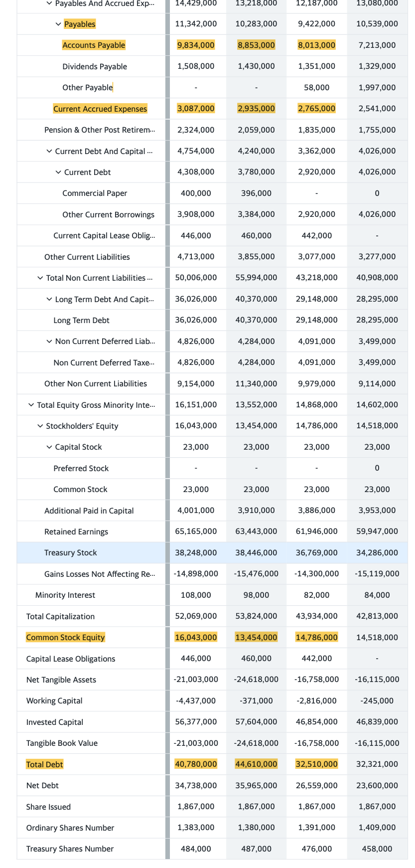This screenshot has height=868, width=415.
Task: Collapse the Capital Stock chevron
Action: point(49,447)
